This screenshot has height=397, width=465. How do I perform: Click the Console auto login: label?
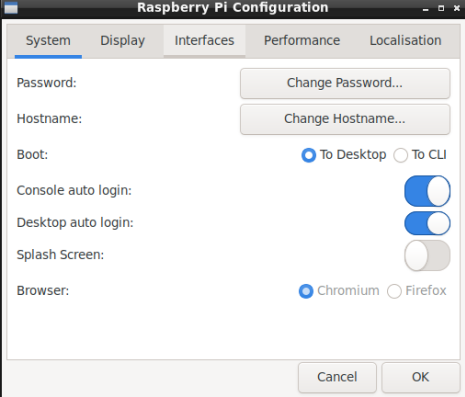tap(74, 191)
